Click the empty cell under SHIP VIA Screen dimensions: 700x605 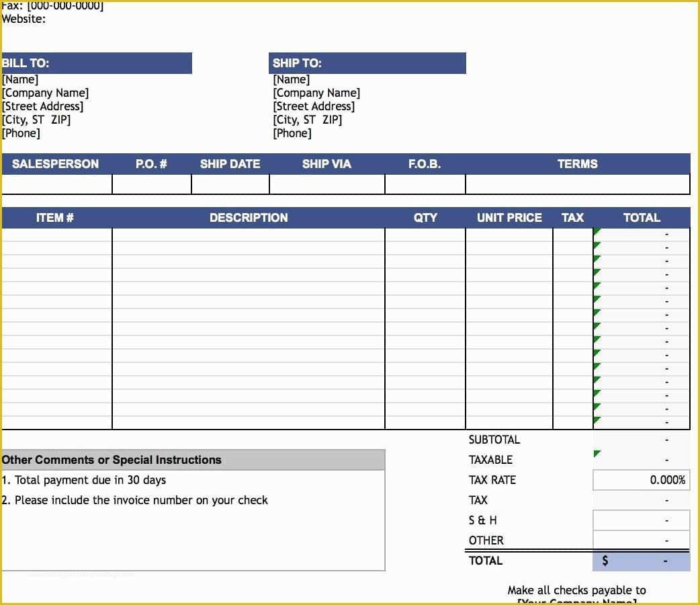(327, 184)
